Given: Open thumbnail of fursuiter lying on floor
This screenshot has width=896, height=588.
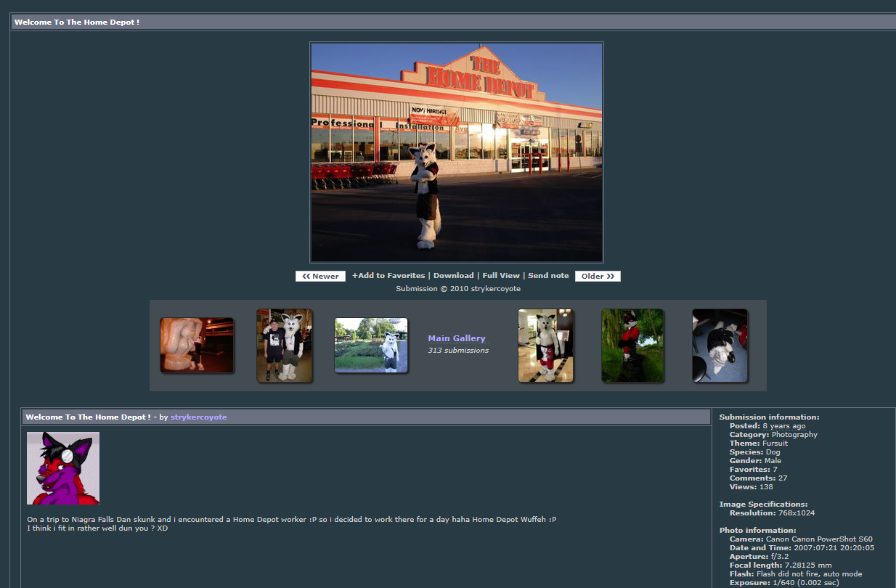Looking at the screenshot, I should coord(720,346).
